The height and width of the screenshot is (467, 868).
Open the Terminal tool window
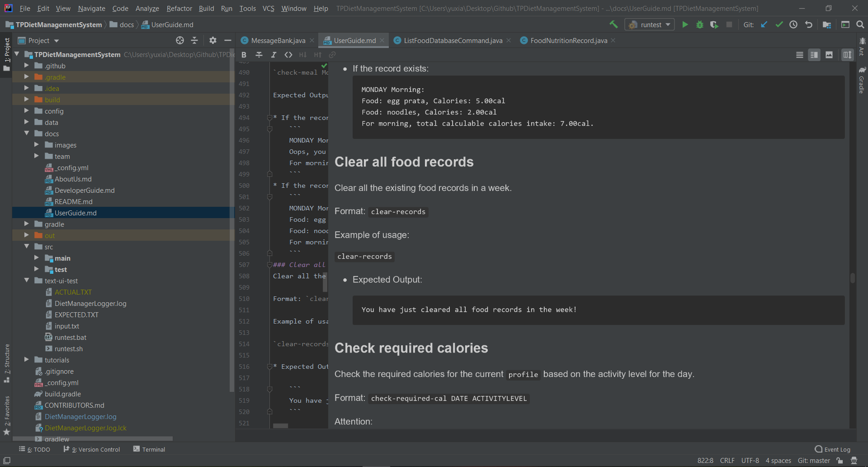tap(149, 449)
